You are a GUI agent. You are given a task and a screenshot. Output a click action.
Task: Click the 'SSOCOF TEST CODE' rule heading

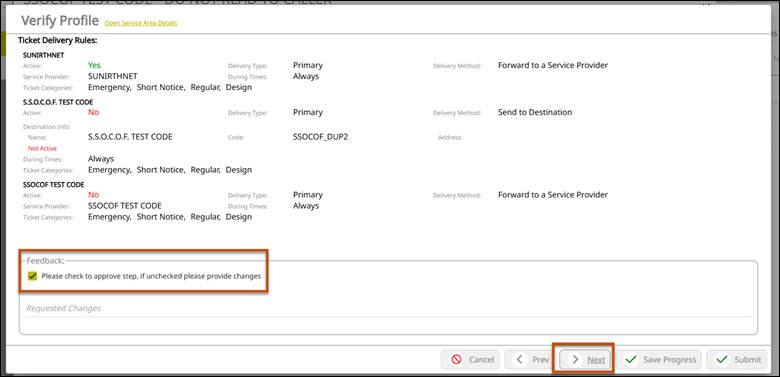tap(53, 185)
